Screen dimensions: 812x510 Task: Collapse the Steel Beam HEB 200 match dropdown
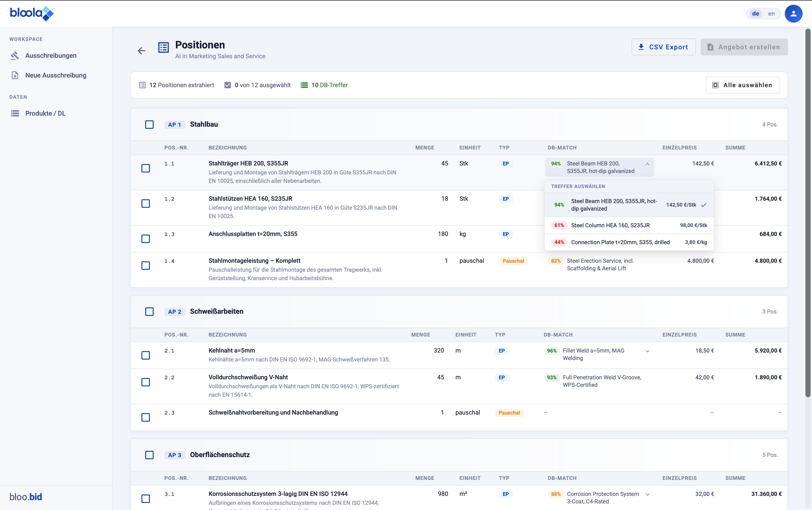(648, 164)
